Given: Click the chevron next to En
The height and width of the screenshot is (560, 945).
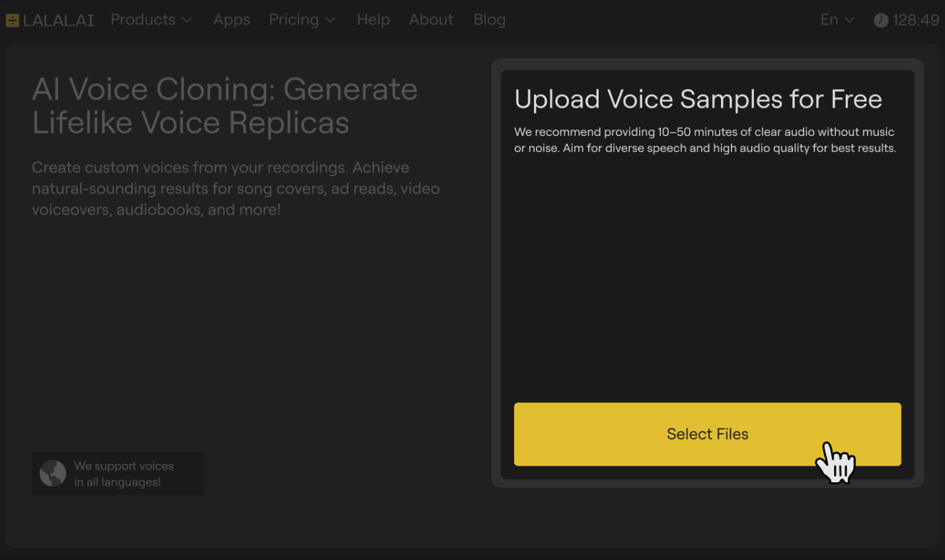Looking at the screenshot, I should 849,20.
